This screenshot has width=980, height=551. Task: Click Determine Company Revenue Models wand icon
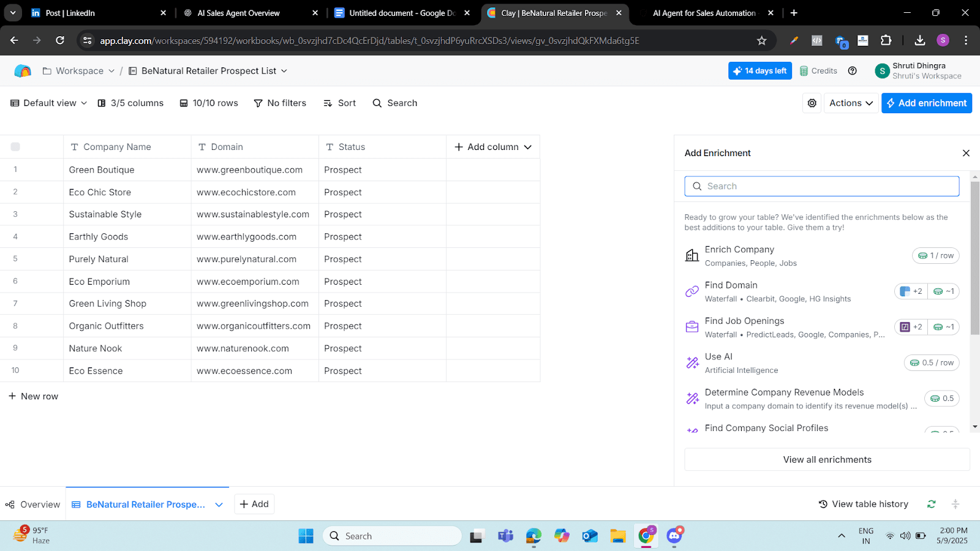pyautogui.click(x=692, y=399)
